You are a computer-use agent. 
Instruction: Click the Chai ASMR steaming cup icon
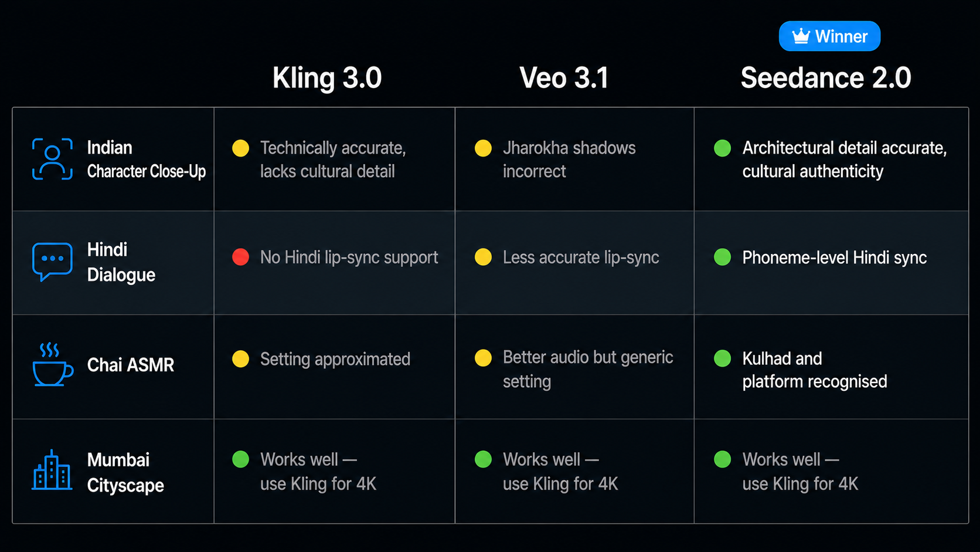(x=53, y=364)
